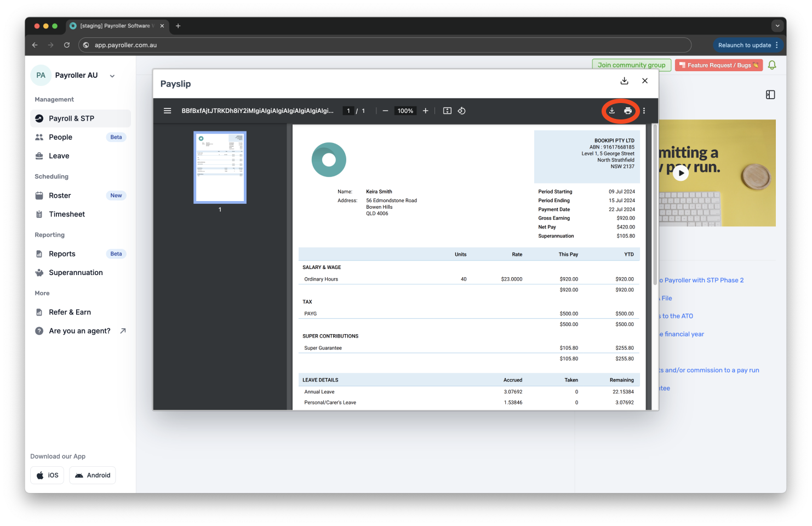Image resolution: width=812 pixels, height=526 pixels.
Task: Click the PDF page number field
Action: click(348, 111)
